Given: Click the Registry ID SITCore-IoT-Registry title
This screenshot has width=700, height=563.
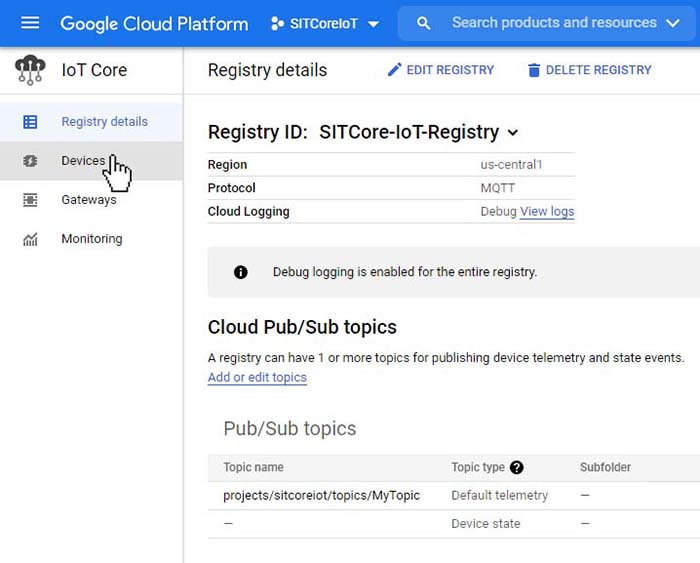Looking at the screenshot, I should point(354,132).
